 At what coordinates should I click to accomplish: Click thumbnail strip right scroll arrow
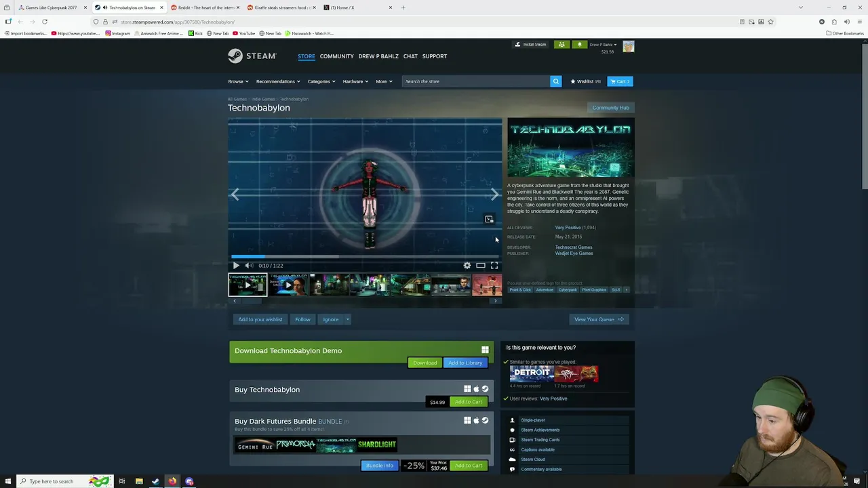[495, 301]
